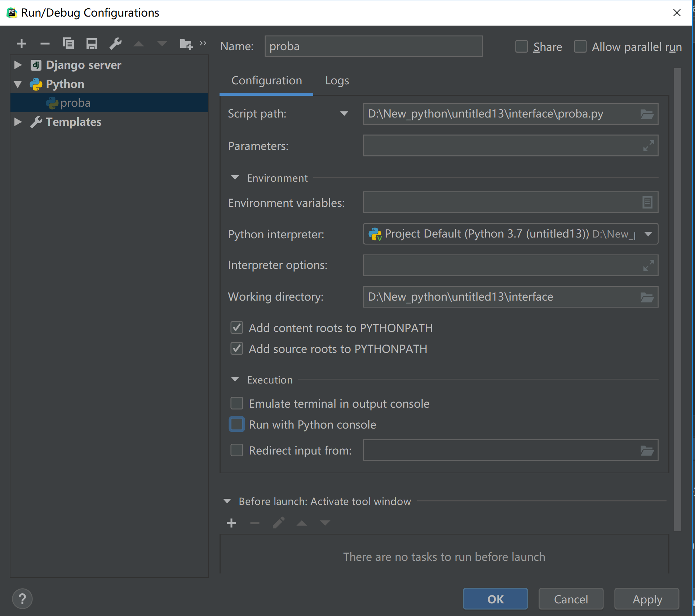Open the environment variables editor icon

point(647,203)
